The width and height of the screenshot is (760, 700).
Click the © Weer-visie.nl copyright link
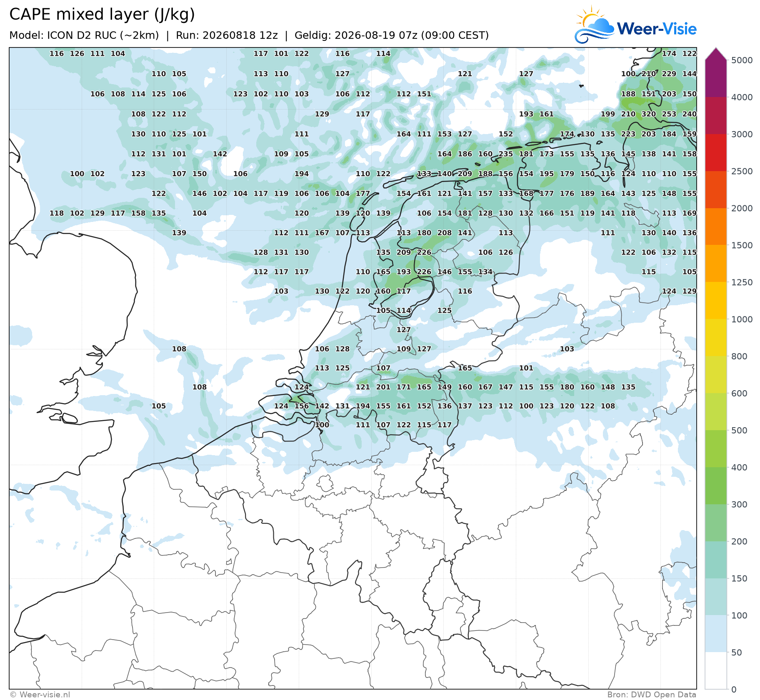[40, 695]
